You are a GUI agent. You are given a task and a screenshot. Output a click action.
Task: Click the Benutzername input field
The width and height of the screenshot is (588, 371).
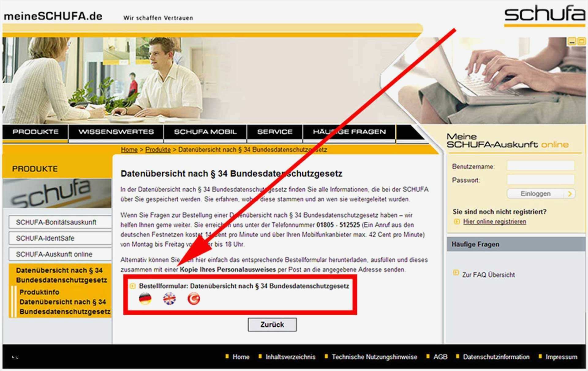[x=541, y=166]
